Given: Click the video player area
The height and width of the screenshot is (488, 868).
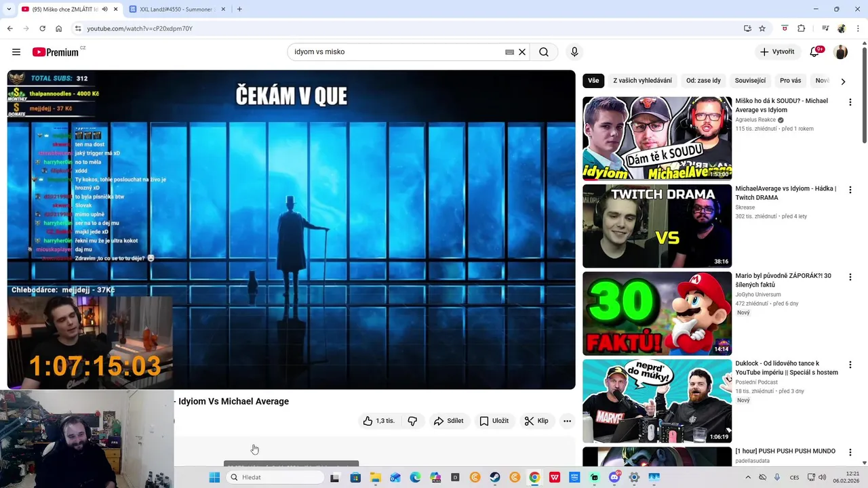Looking at the screenshot, I should tap(291, 230).
